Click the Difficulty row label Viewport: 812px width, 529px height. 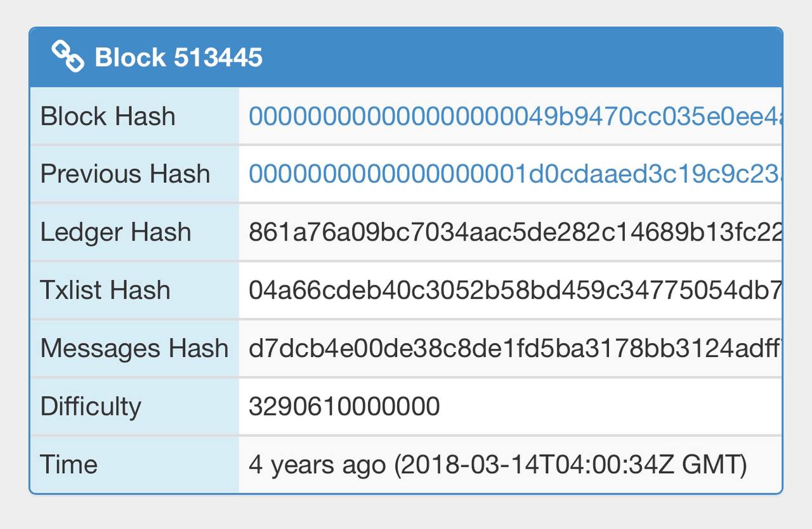[x=91, y=407]
